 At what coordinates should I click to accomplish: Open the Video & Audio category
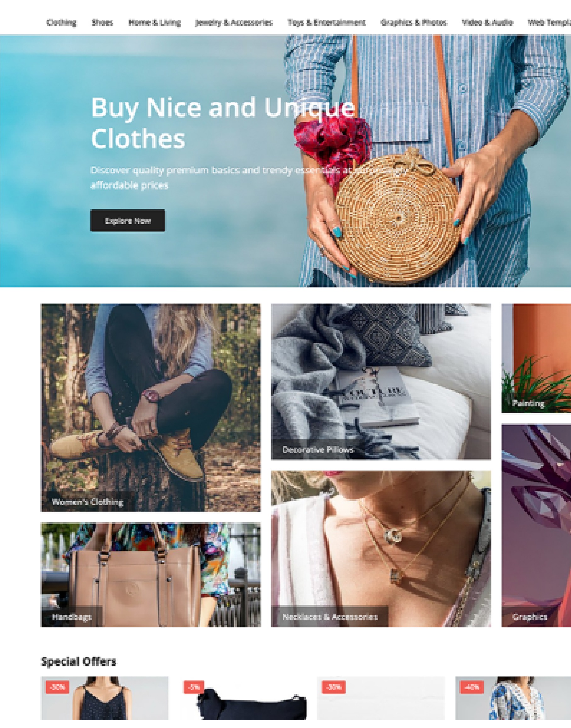point(488,23)
